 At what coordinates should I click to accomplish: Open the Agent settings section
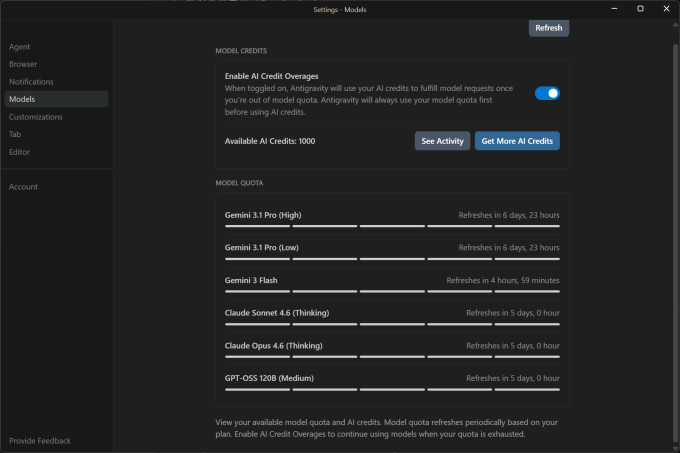click(20, 47)
